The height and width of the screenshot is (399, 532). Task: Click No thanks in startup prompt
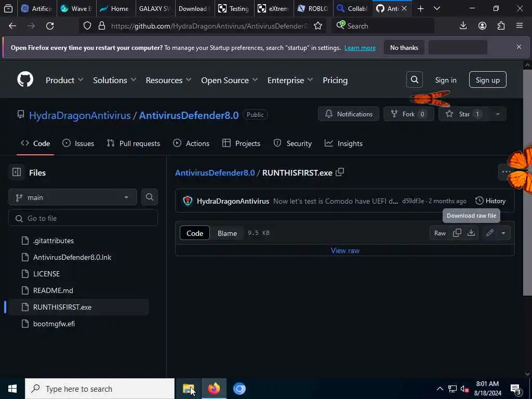pyautogui.click(x=404, y=47)
